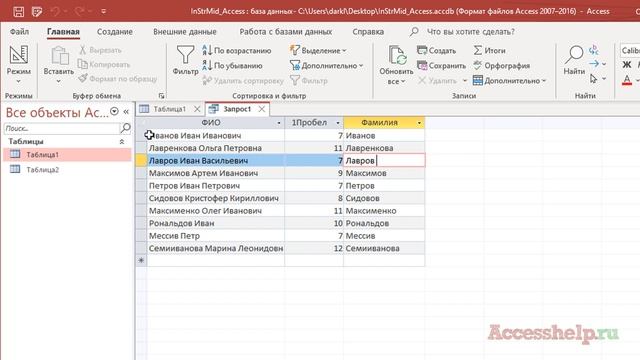Click the select-all corner of datasheet
This screenshot has height=360, width=640.
pyautogui.click(x=141, y=123)
